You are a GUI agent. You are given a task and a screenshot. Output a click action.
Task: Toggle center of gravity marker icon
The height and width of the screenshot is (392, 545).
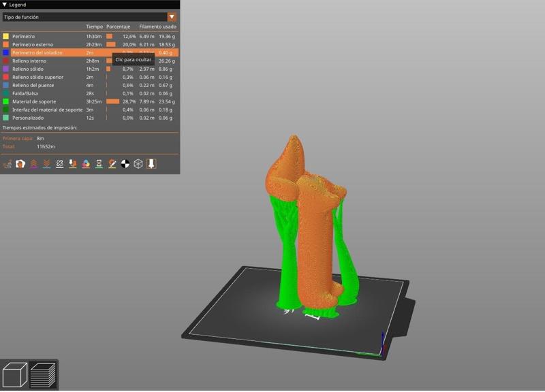(x=125, y=163)
